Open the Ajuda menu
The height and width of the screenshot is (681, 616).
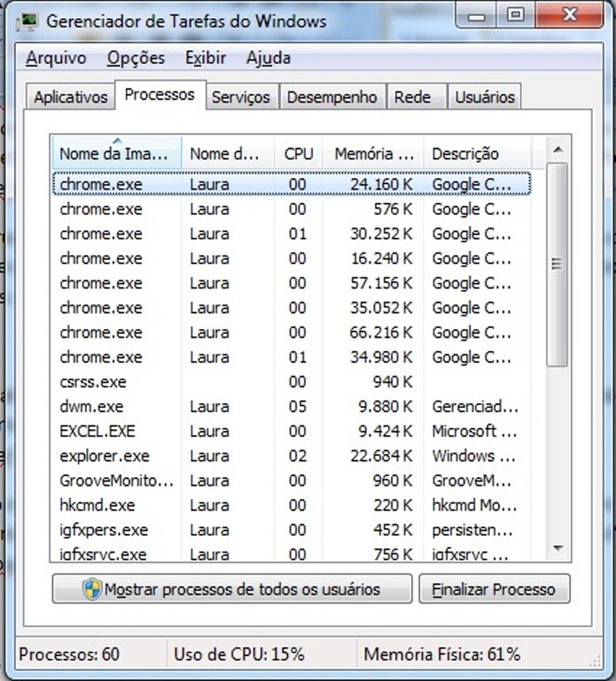pyautogui.click(x=270, y=58)
